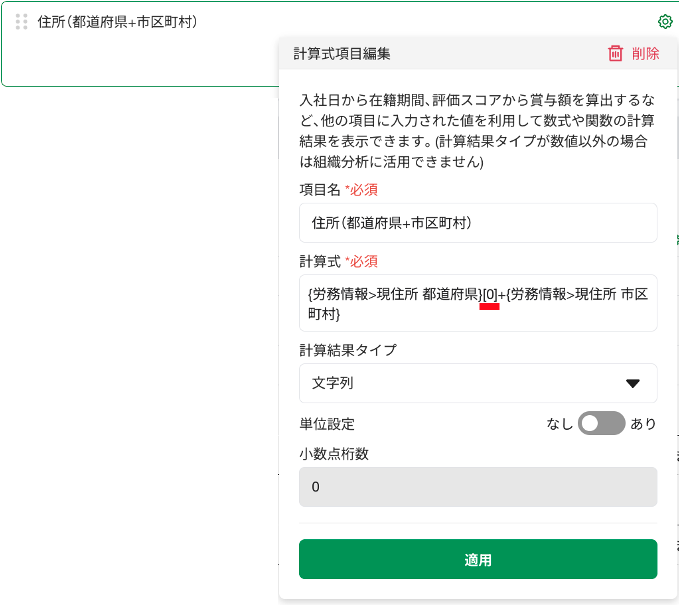Select the なし label beside the switch
This screenshot has width=679, height=606.
click(x=560, y=424)
